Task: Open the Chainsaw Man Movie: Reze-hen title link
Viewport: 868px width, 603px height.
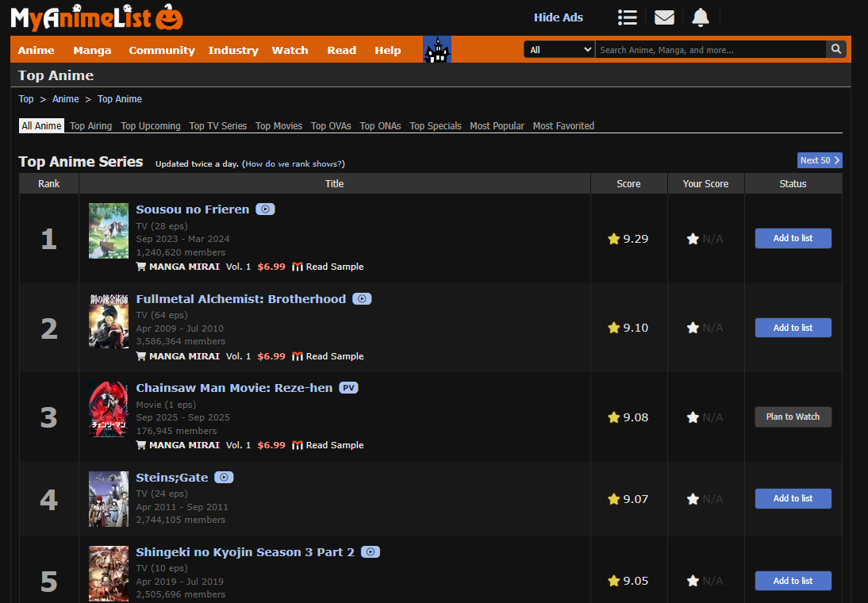Action: point(234,388)
